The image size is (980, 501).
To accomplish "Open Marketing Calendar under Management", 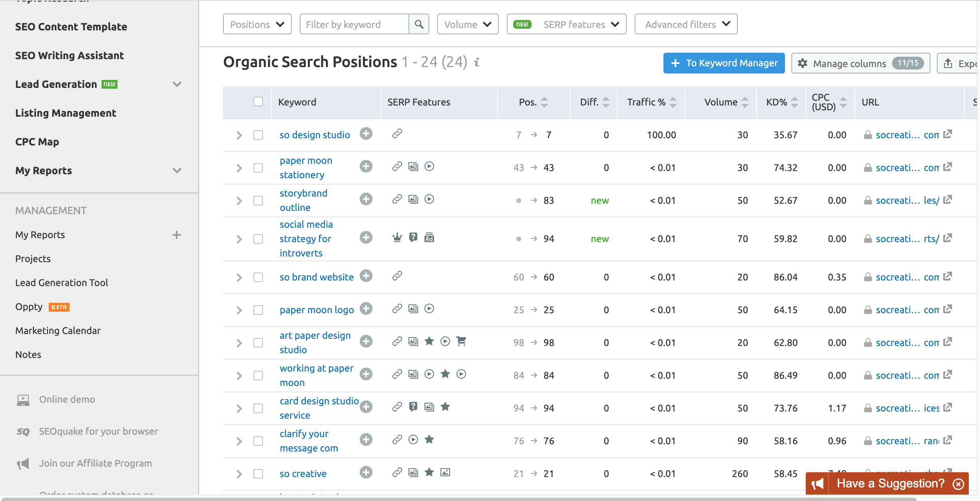I will (x=58, y=331).
